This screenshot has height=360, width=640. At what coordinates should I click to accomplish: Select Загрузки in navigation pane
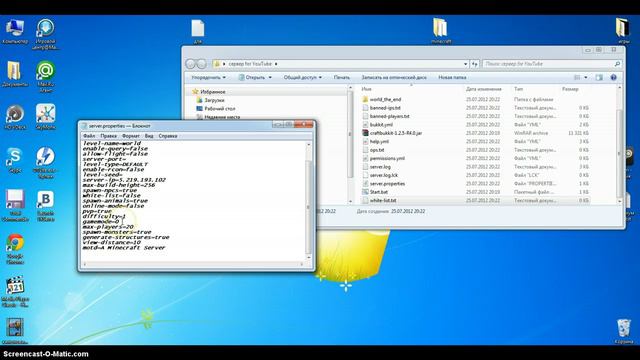214,100
